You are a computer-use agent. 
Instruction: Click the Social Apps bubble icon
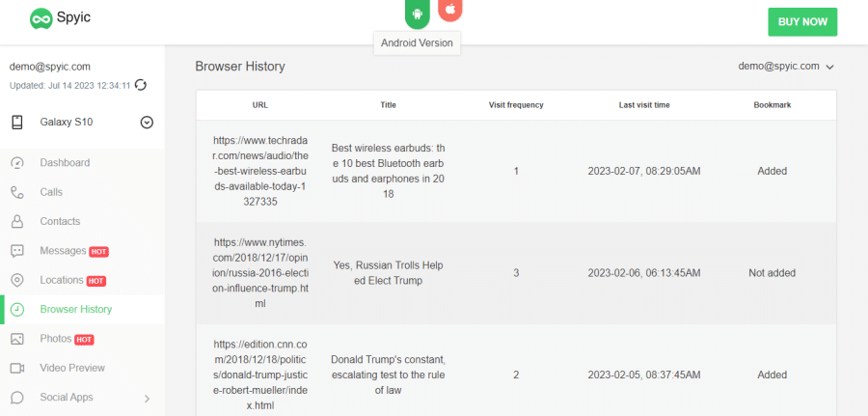(17, 398)
